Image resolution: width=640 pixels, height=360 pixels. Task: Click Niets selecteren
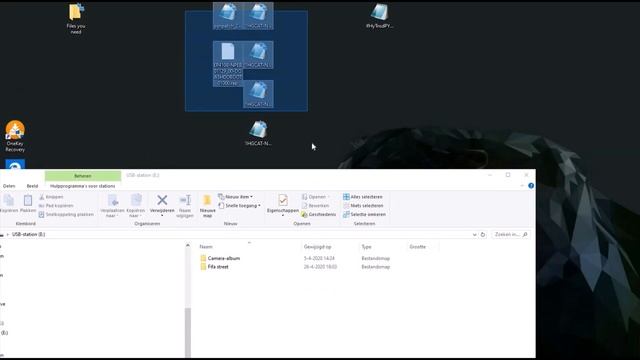[x=363, y=206]
